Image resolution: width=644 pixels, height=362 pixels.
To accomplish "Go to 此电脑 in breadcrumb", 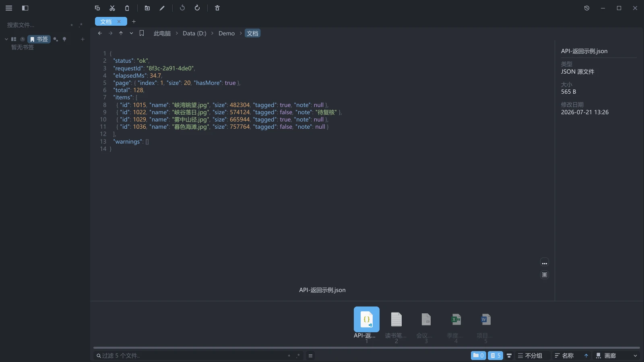I will [162, 33].
